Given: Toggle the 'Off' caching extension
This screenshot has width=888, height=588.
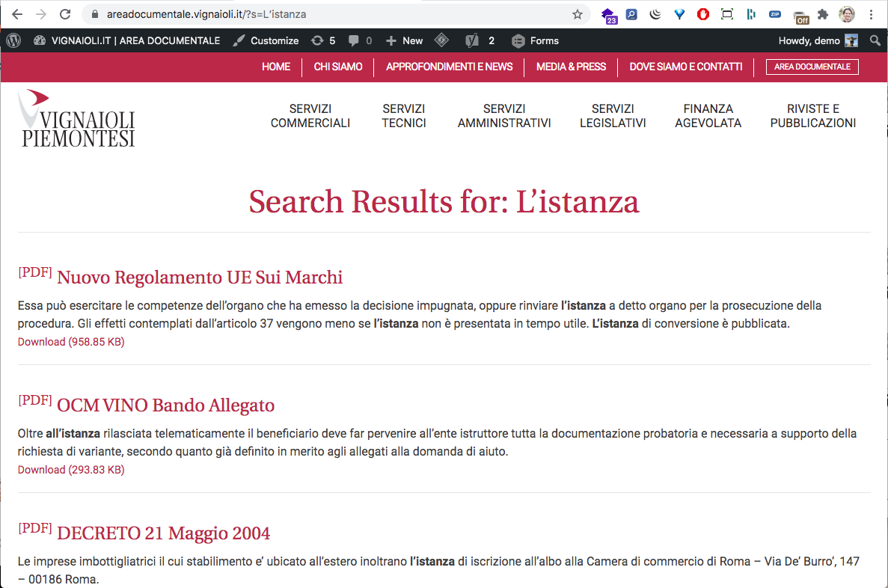Looking at the screenshot, I should (799, 14).
